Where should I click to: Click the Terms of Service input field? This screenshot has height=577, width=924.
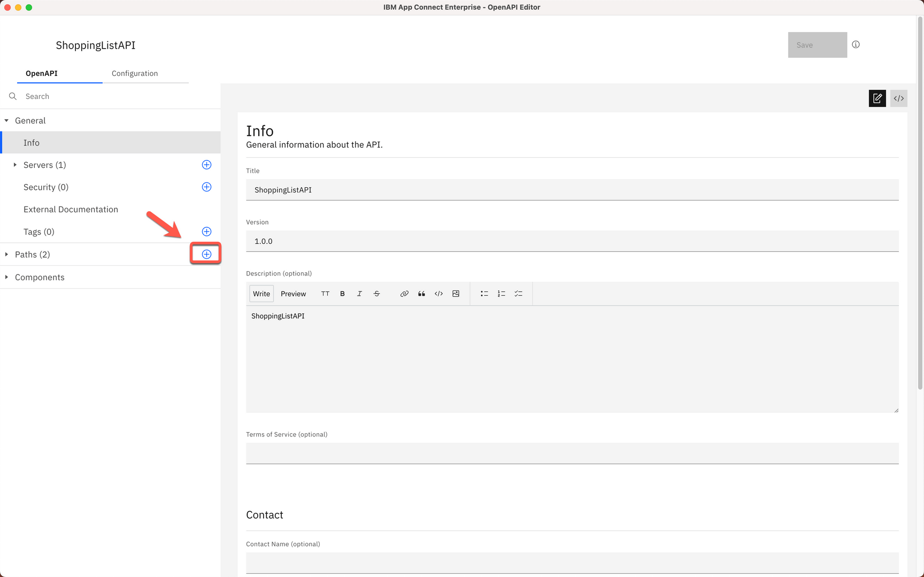coord(572,453)
